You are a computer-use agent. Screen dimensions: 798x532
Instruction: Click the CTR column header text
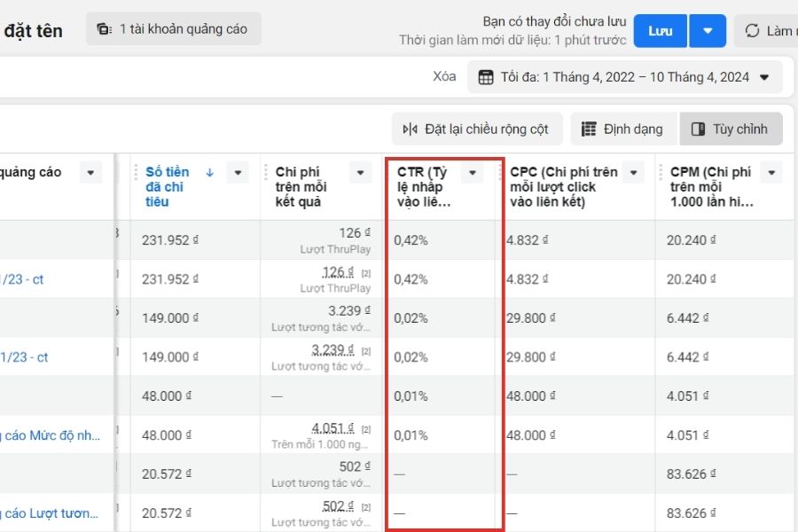pos(424,187)
